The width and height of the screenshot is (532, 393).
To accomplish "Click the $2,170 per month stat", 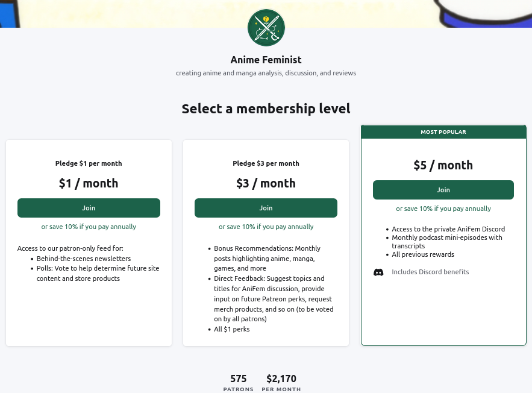I will coord(281,379).
